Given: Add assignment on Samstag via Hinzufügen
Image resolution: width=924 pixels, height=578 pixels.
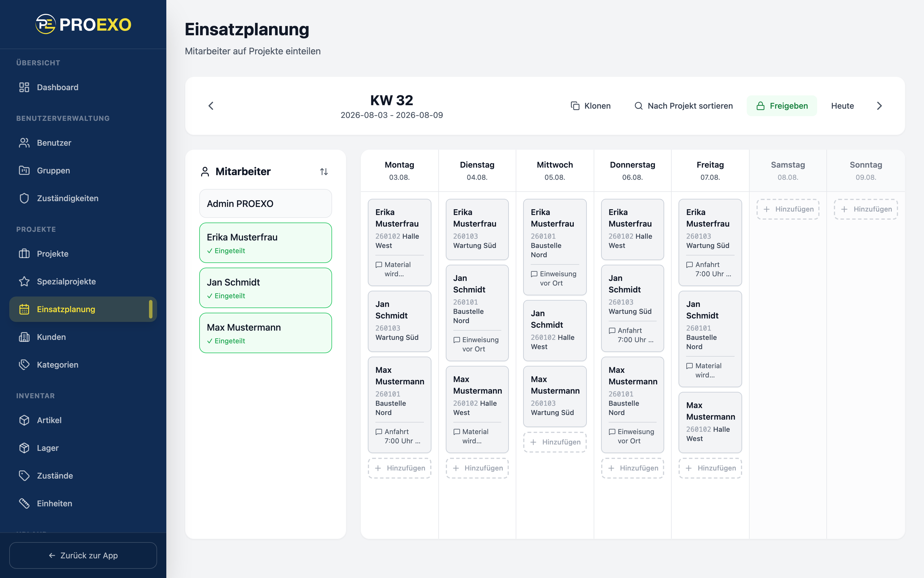Looking at the screenshot, I should click(788, 209).
